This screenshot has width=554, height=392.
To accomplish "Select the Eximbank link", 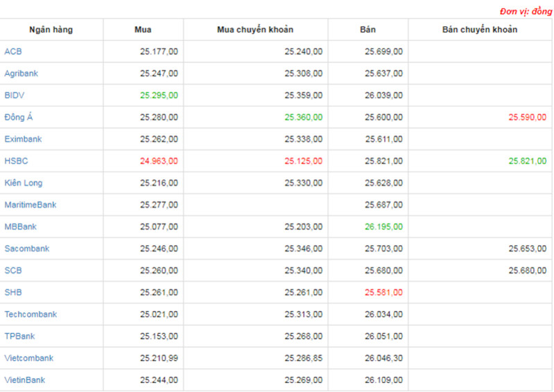I will tap(23, 139).
